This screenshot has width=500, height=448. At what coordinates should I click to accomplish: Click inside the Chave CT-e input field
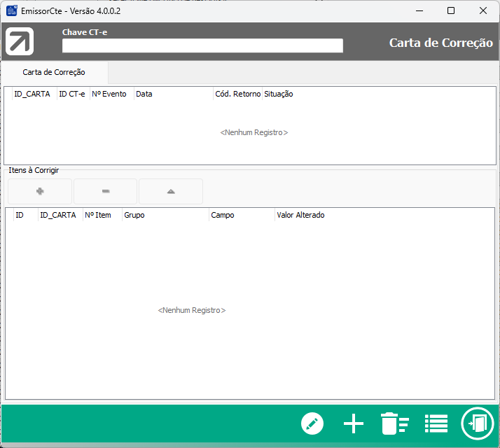tap(202, 46)
